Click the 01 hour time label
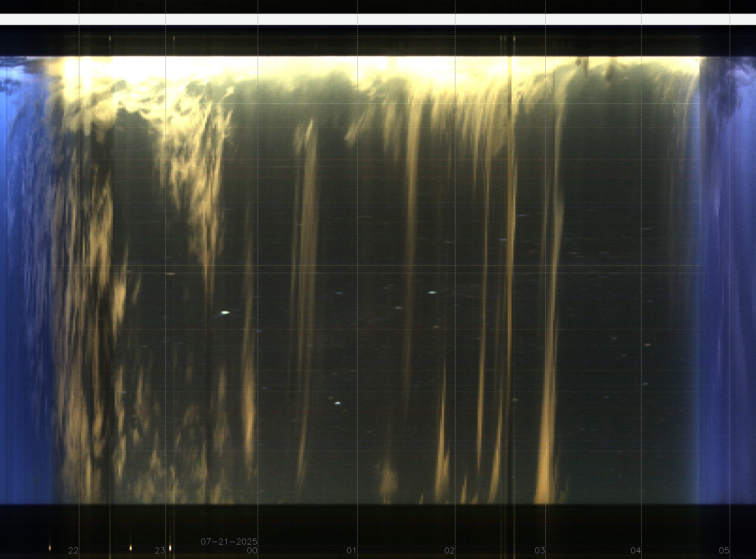 point(351,551)
